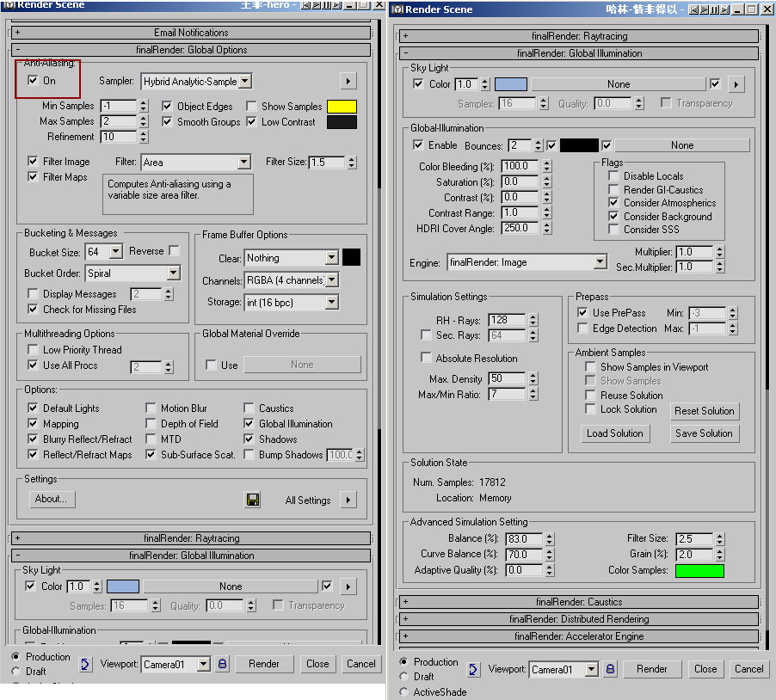The width and height of the screenshot is (776, 700).
Task: Click the green Color Samples swatch
Action: pos(699,570)
